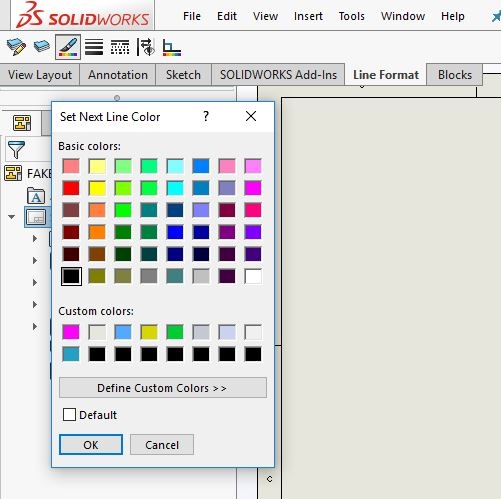Click Define Custom Colors button
501x499 pixels.
[x=163, y=388]
